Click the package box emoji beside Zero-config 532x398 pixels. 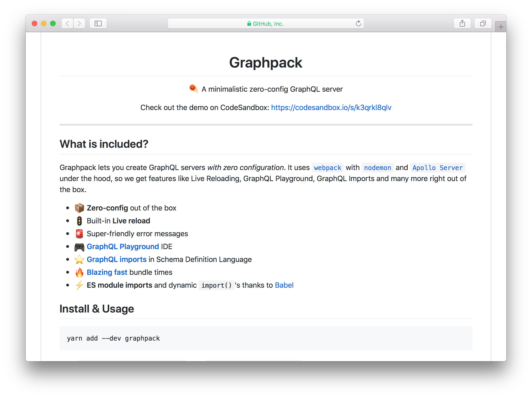pyautogui.click(x=79, y=208)
